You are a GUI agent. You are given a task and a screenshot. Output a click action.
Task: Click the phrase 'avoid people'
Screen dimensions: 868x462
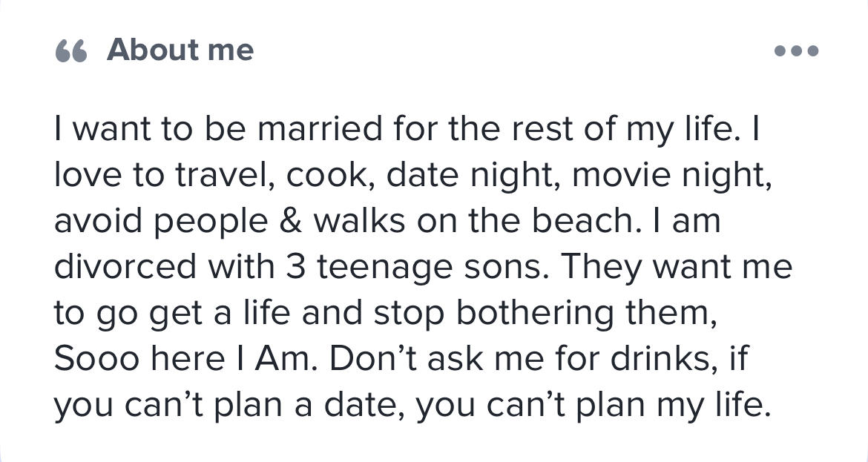pos(161,221)
